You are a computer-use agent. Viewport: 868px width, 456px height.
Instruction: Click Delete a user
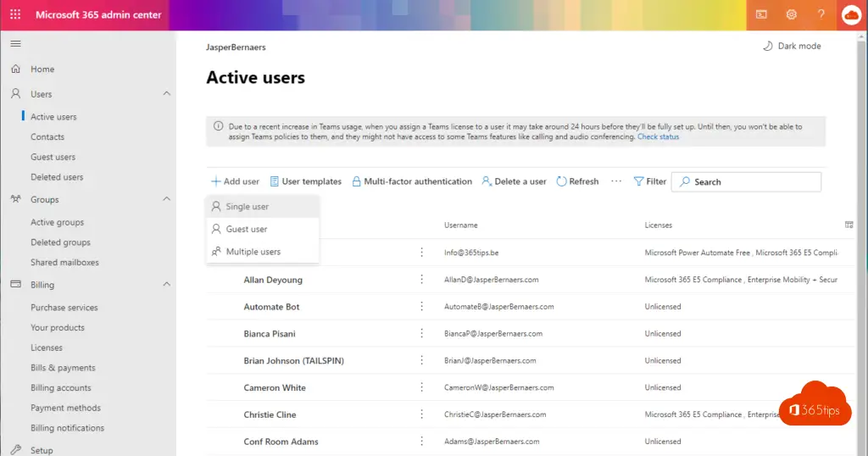click(x=514, y=181)
